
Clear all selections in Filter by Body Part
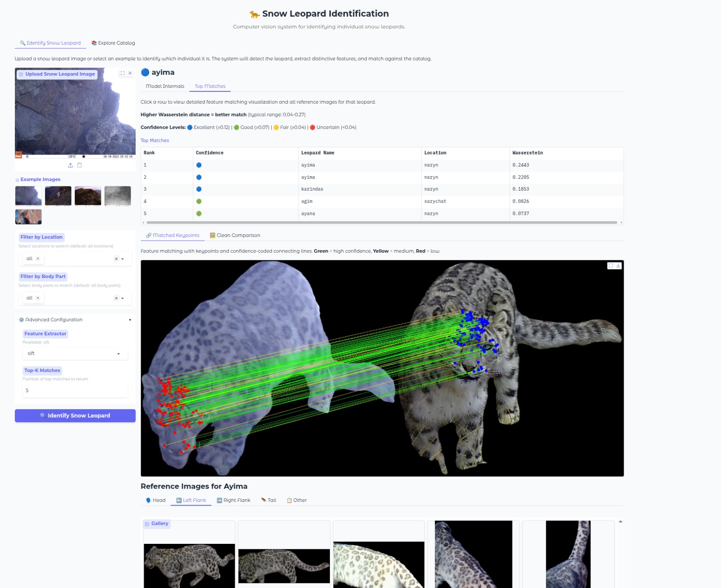[x=116, y=298]
